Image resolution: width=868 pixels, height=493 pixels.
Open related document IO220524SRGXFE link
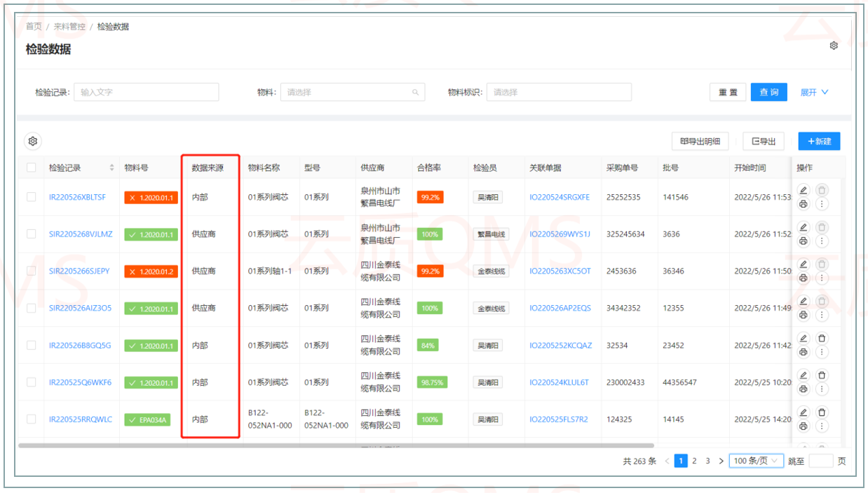560,197
